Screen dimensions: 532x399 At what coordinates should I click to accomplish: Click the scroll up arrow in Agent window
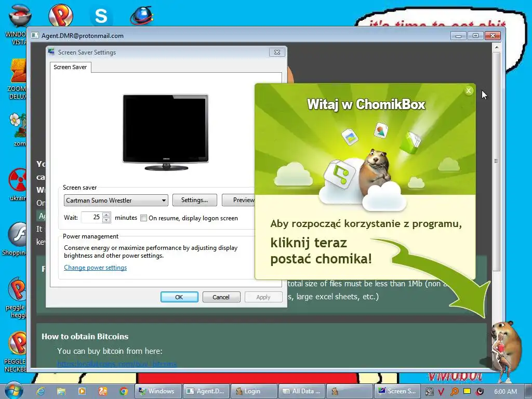[x=496, y=47]
